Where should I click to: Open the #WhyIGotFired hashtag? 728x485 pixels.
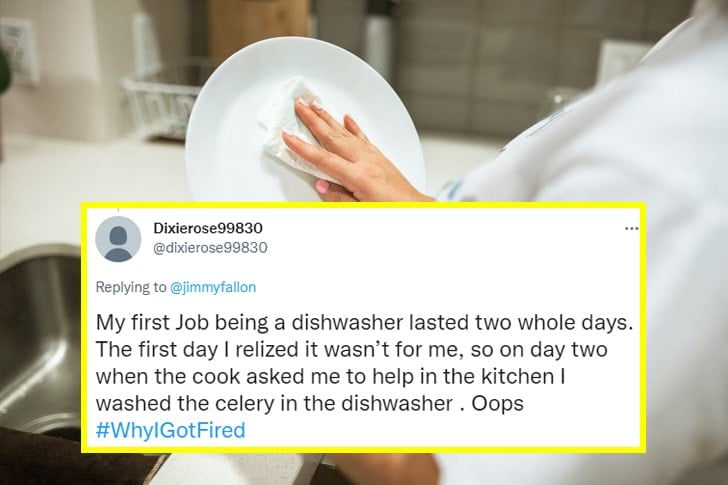[170, 430]
